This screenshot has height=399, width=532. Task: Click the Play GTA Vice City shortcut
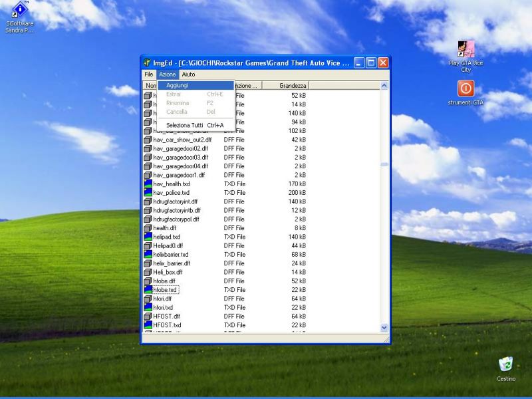pos(465,49)
